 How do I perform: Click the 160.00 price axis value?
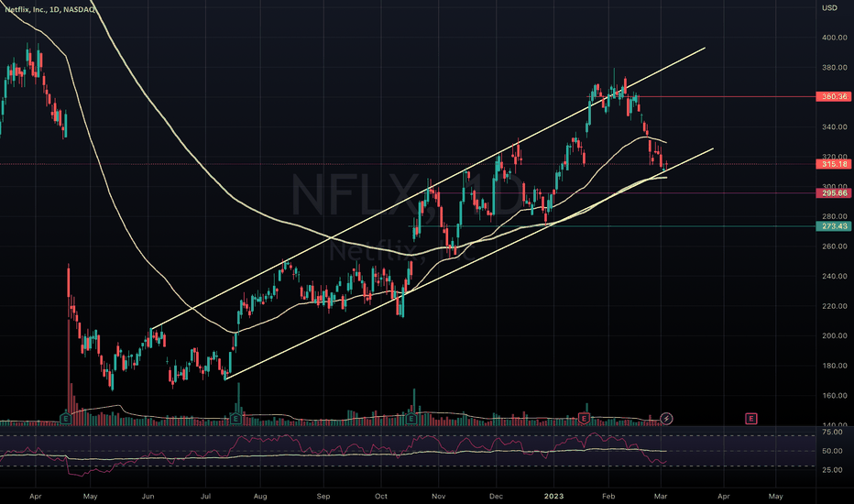tap(835, 396)
